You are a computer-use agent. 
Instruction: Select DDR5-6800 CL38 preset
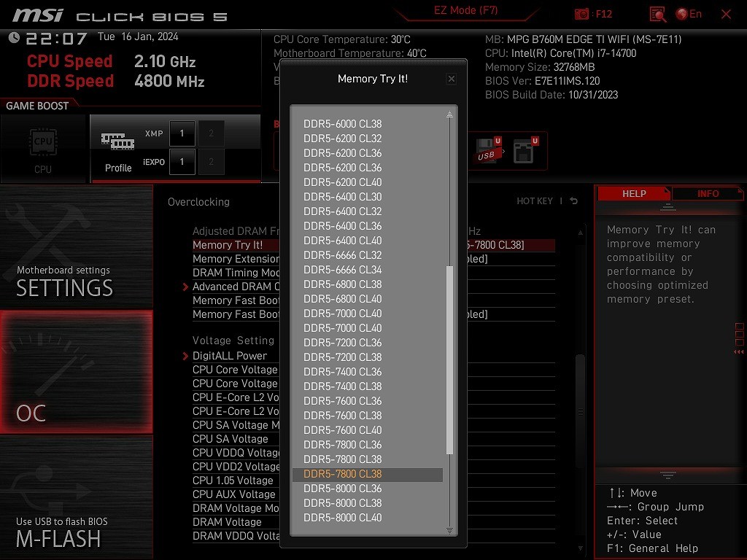coord(343,284)
